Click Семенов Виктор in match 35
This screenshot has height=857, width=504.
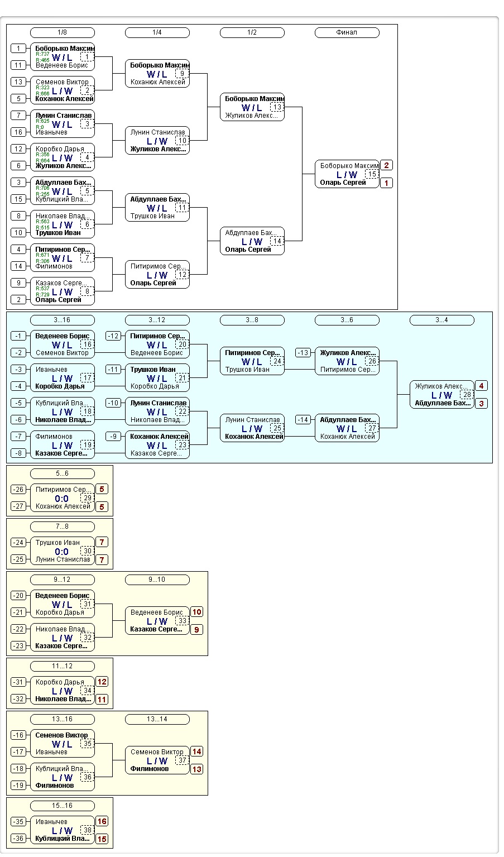(61, 735)
